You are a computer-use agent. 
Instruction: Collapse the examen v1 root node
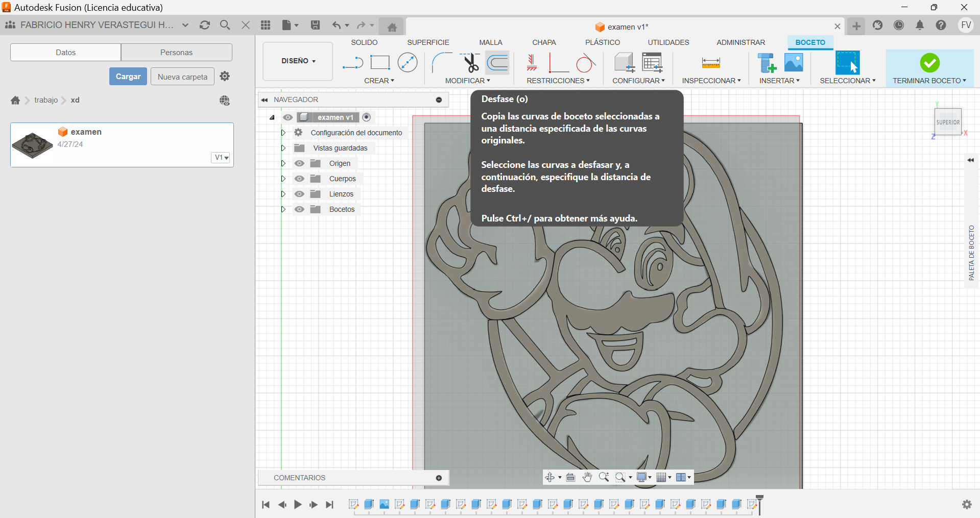tap(272, 117)
